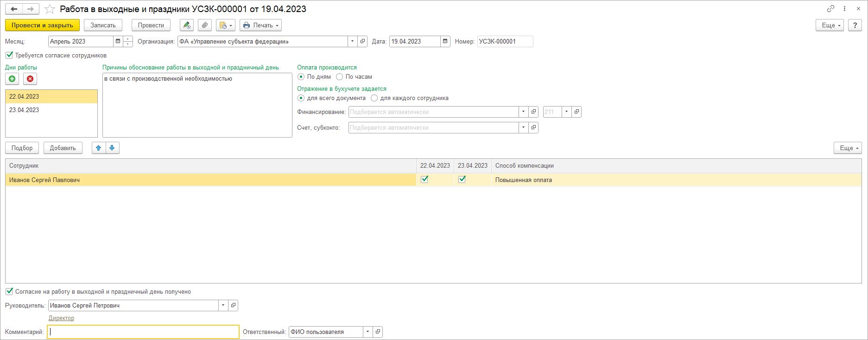Viewport: 868px width, 340px height.
Task: Open table Еще menu
Action: [848, 148]
